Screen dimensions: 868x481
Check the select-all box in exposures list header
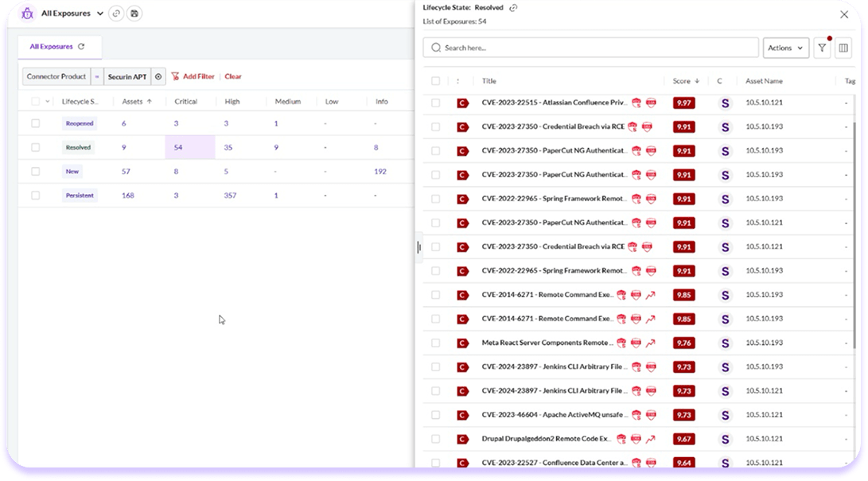point(435,80)
